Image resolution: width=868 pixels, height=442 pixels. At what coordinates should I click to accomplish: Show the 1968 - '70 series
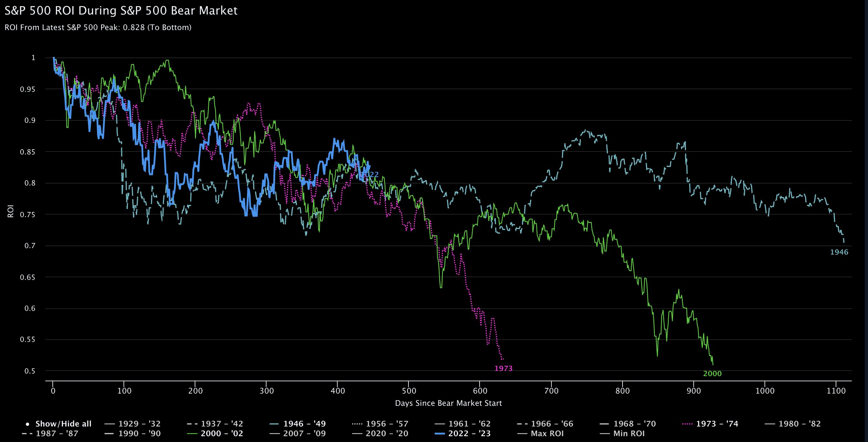click(628, 424)
